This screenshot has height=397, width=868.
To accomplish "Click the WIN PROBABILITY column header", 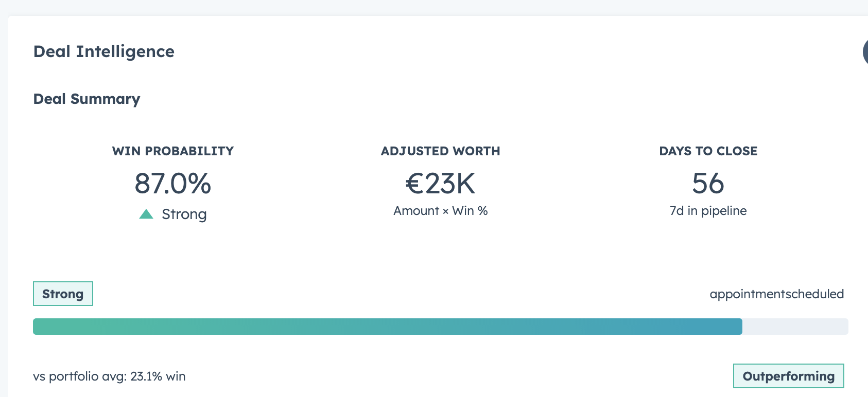I will coord(173,151).
